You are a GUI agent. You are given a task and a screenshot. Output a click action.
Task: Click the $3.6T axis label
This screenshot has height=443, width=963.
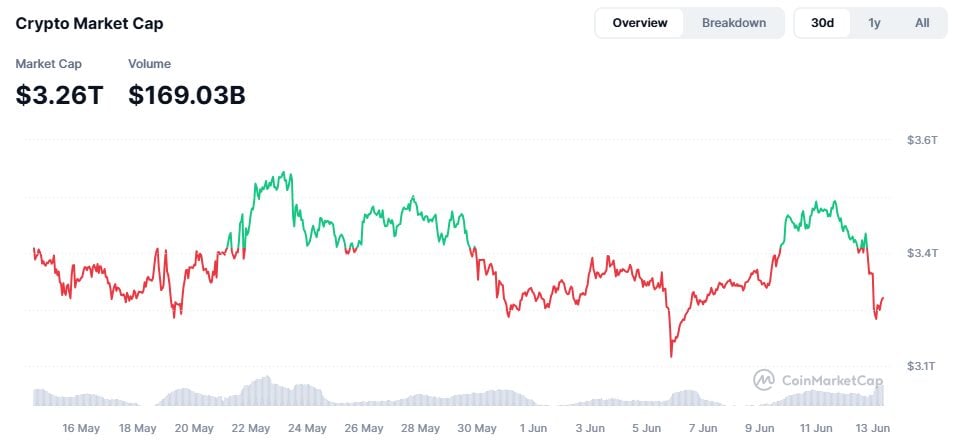click(921, 140)
